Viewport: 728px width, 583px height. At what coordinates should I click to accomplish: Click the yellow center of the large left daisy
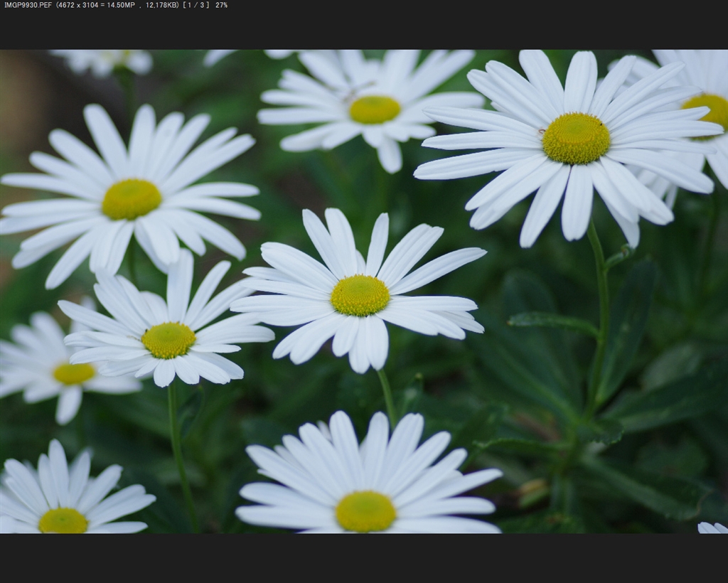click(x=131, y=199)
